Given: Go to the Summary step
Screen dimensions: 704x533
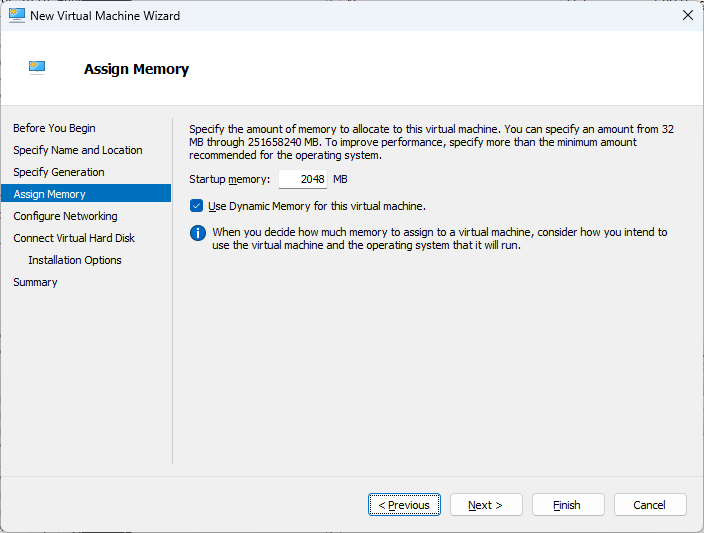Looking at the screenshot, I should [35, 282].
